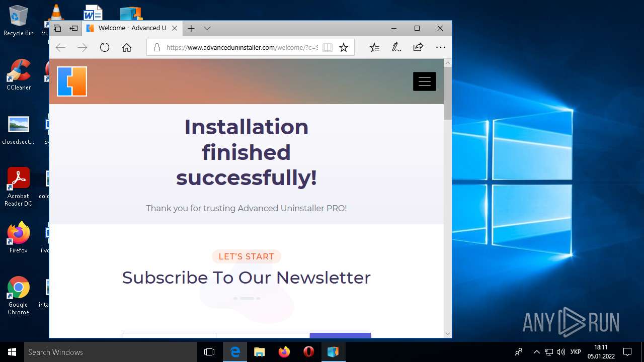The height and width of the screenshot is (362, 644).
Task: Open Acrobat Reader DC shortcut
Action: [19, 187]
